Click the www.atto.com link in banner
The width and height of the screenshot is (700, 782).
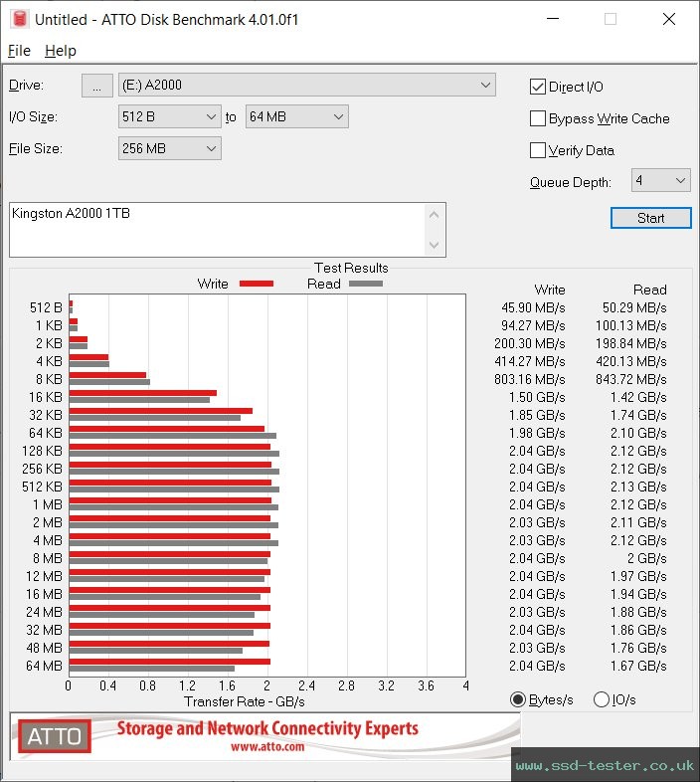pyautogui.click(x=267, y=746)
